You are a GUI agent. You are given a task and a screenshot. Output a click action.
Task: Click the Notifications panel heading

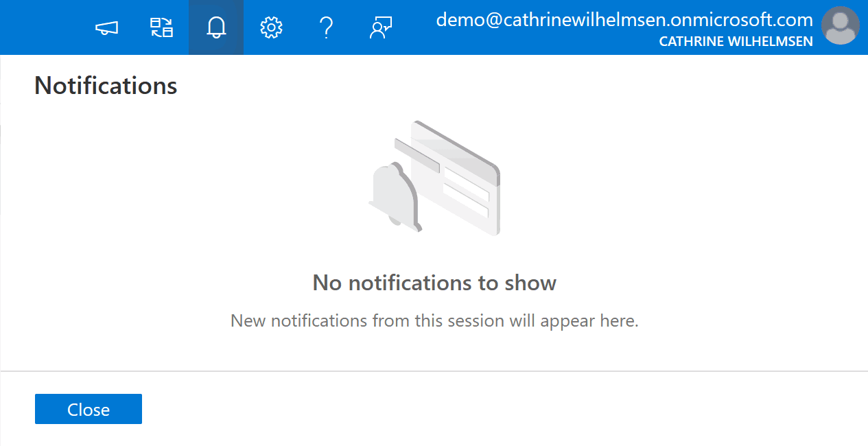tap(106, 86)
